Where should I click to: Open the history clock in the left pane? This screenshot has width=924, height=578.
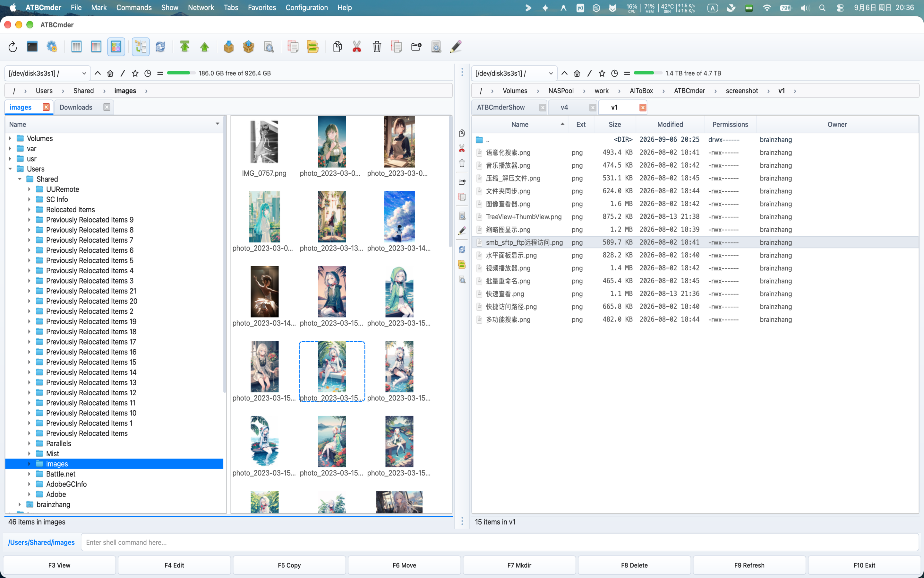(x=148, y=74)
